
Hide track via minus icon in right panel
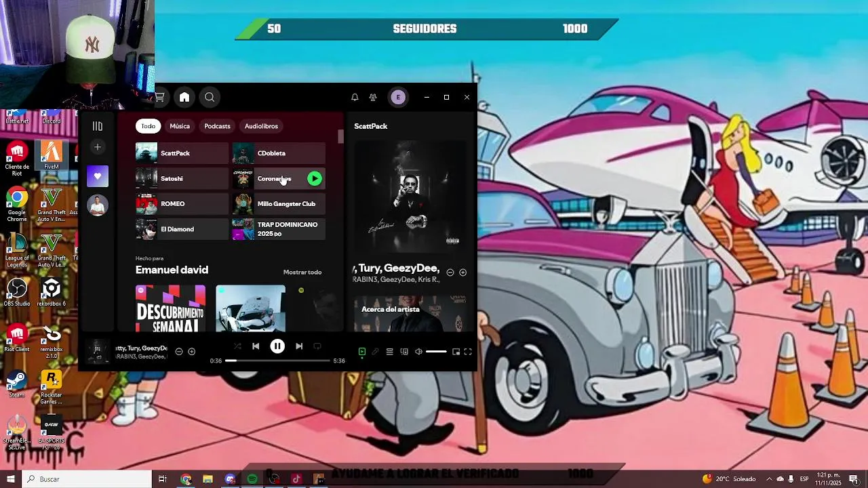point(450,272)
